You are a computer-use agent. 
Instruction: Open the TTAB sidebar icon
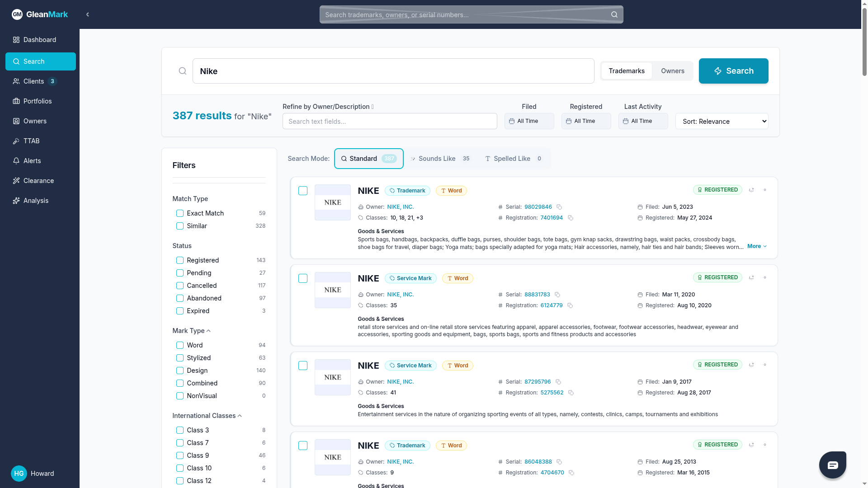pyautogui.click(x=16, y=141)
